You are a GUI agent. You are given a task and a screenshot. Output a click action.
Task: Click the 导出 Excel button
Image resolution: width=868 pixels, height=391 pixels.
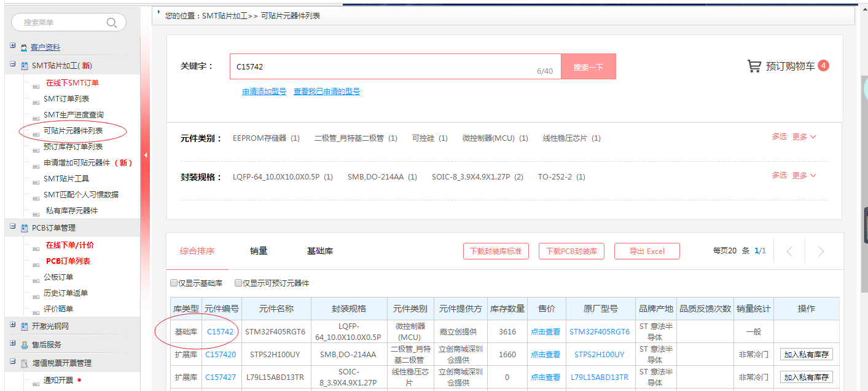(647, 251)
